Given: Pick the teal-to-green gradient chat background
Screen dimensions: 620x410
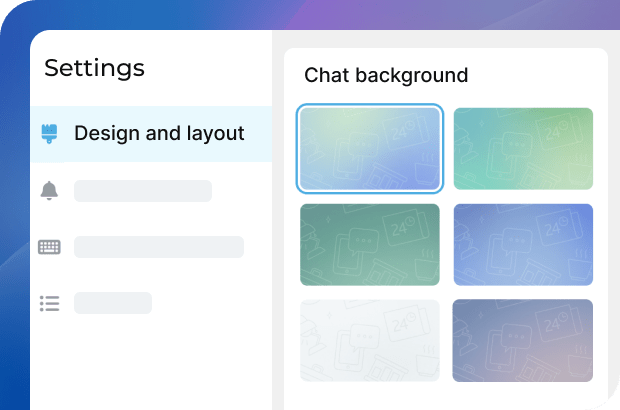Looking at the screenshot, I should point(523,149).
